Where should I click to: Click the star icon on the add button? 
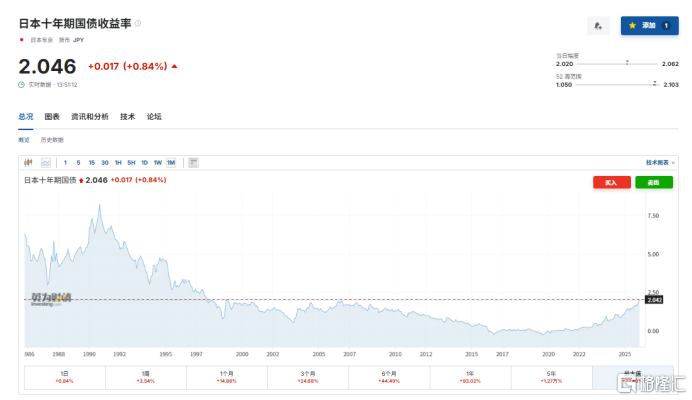coord(632,26)
